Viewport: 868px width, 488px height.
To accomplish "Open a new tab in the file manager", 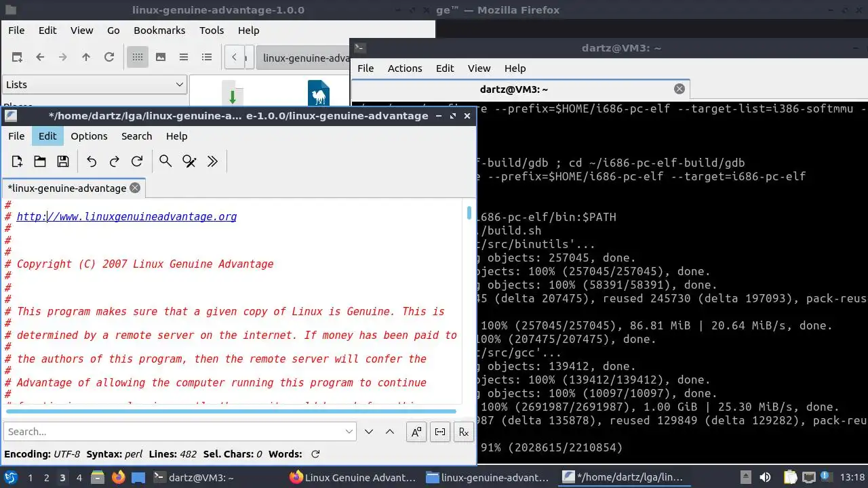I will [x=17, y=58].
